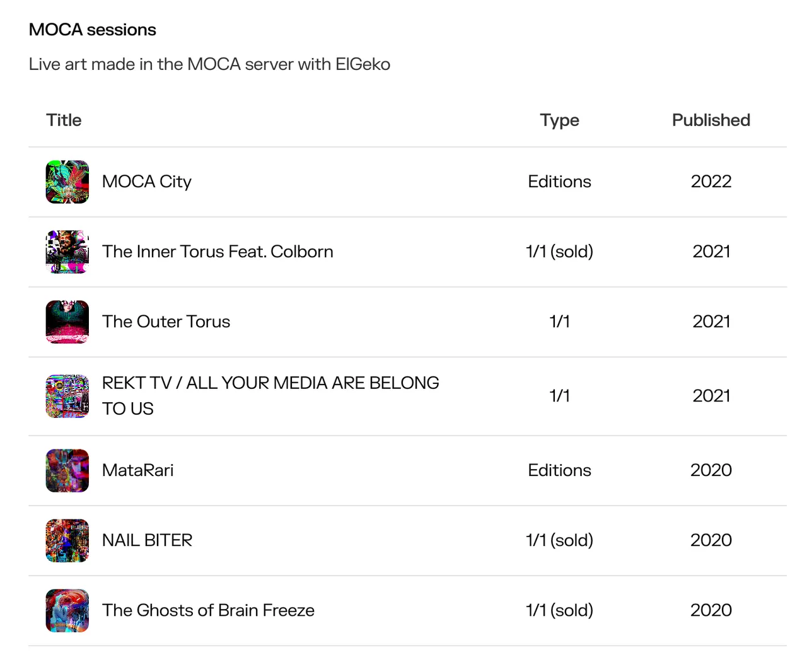Click The Outer Torus artwork thumbnail
Viewport: 807px width, 672px height.
click(x=67, y=322)
